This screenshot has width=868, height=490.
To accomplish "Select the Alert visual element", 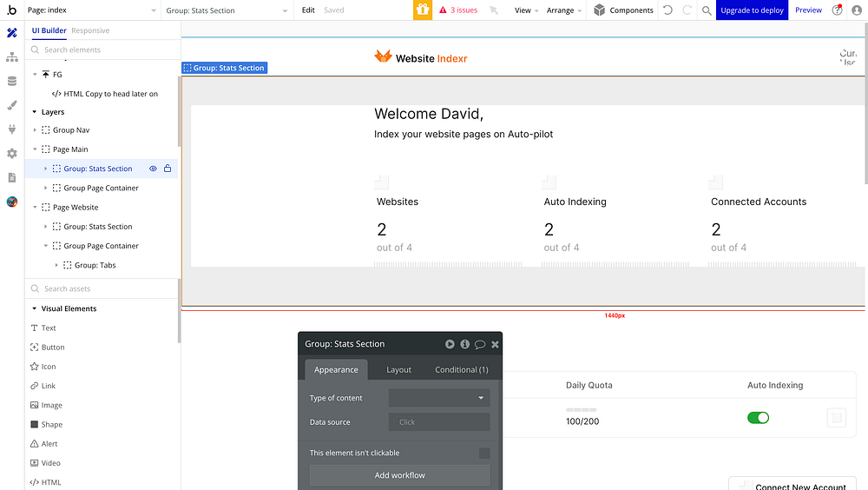I will pos(43,443).
